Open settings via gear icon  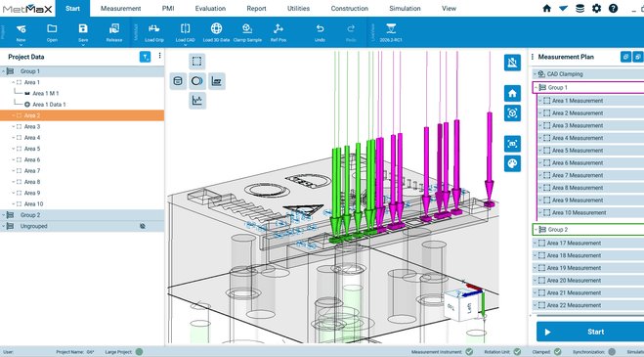click(x=596, y=8)
